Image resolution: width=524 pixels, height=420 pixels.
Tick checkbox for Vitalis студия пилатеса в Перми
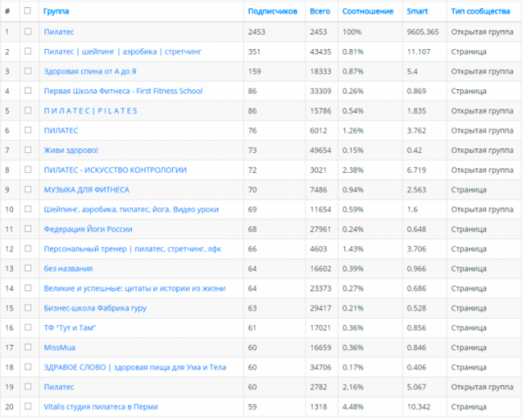(x=28, y=406)
